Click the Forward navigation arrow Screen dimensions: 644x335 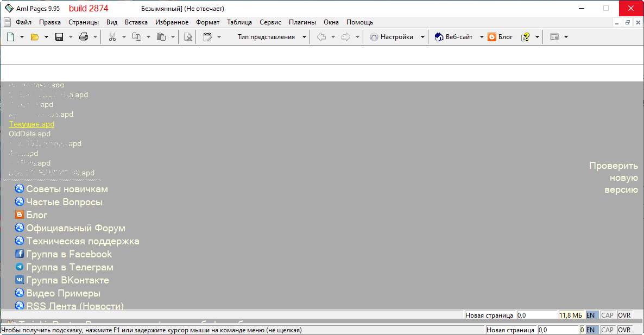[x=346, y=37]
